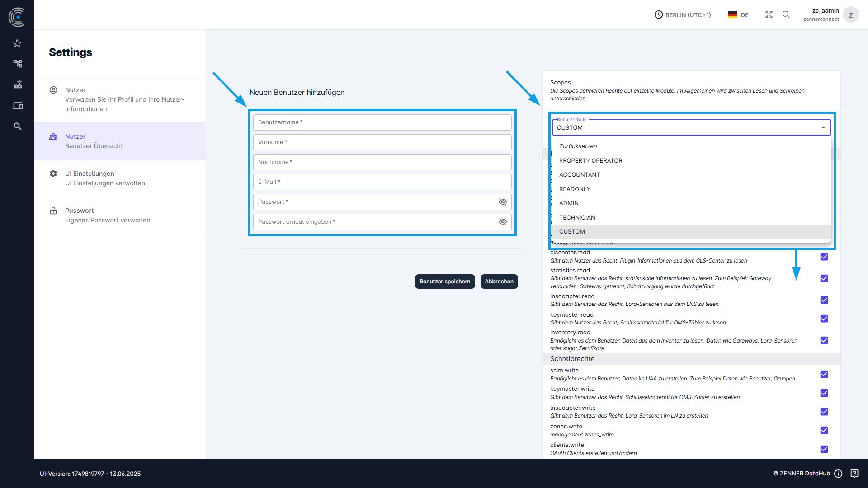This screenshot has width=868, height=488.
Task: Open the devices icon in left sidebar
Action: point(17,106)
